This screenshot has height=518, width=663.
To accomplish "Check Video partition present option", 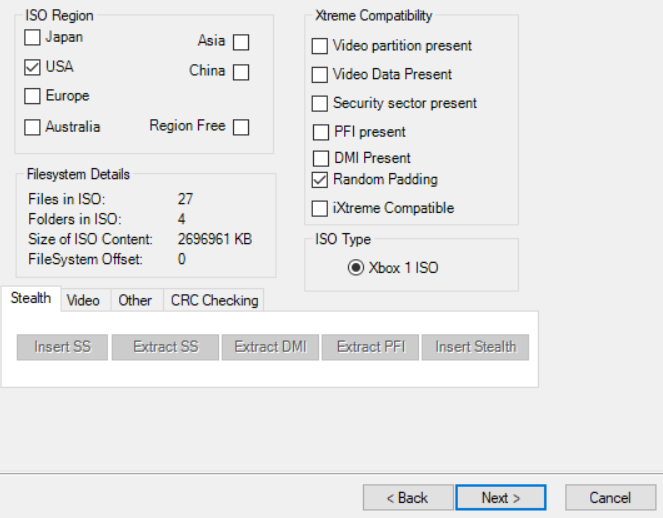I will pyautogui.click(x=320, y=46).
